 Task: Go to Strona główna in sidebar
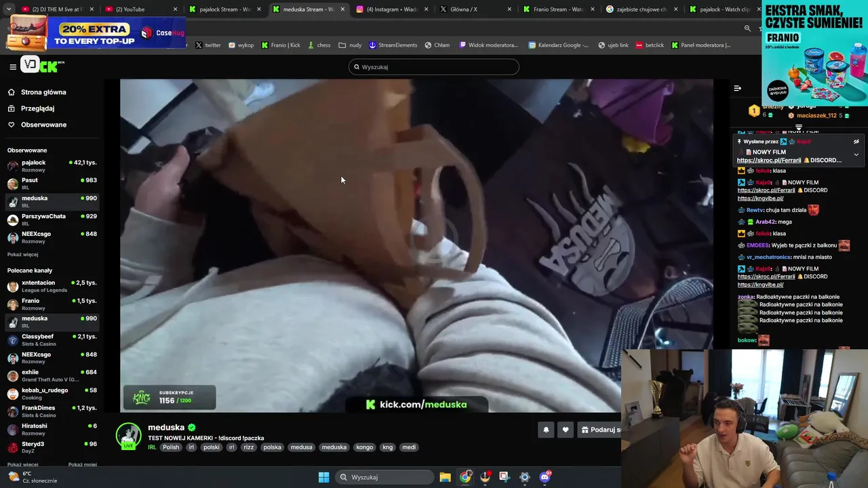(43, 92)
